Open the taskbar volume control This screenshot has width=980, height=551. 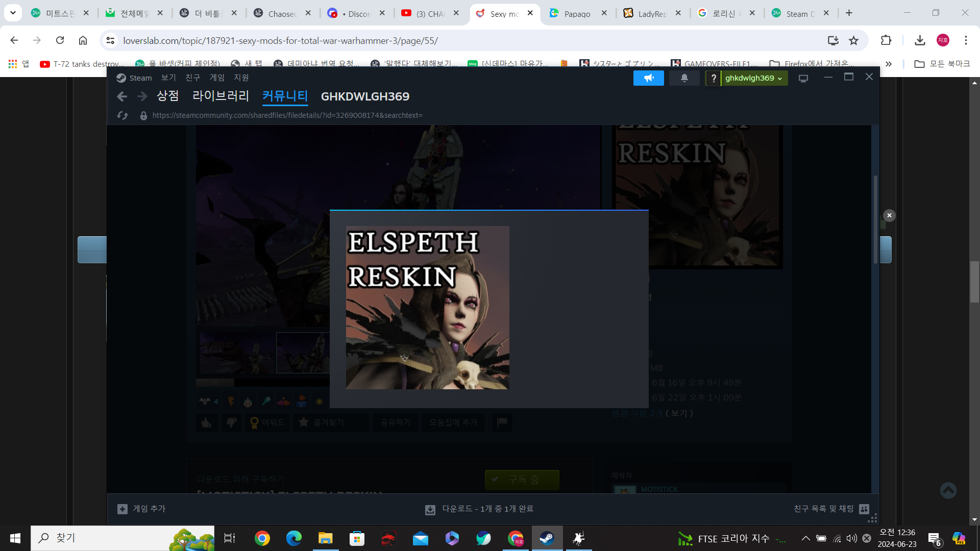[851, 538]
